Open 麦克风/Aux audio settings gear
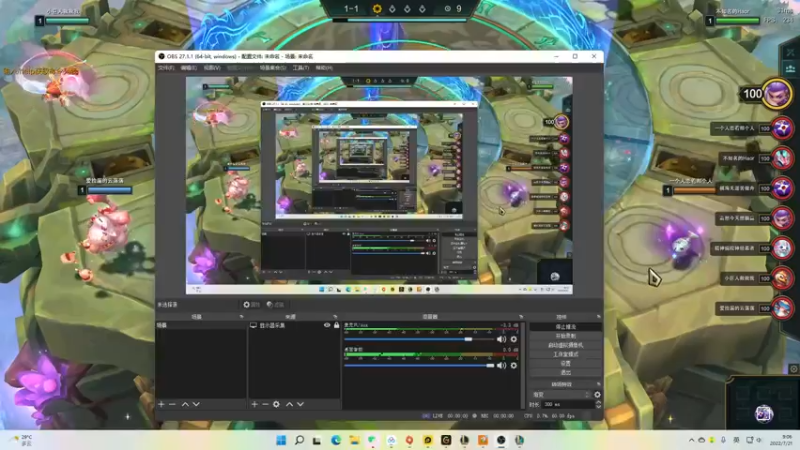 coord(514,339)
